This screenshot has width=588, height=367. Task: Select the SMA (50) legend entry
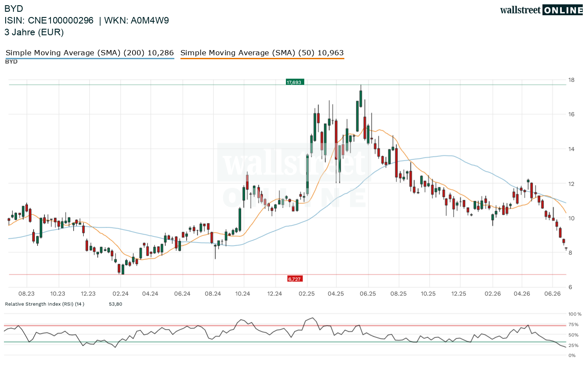click(x=262, y=53)
